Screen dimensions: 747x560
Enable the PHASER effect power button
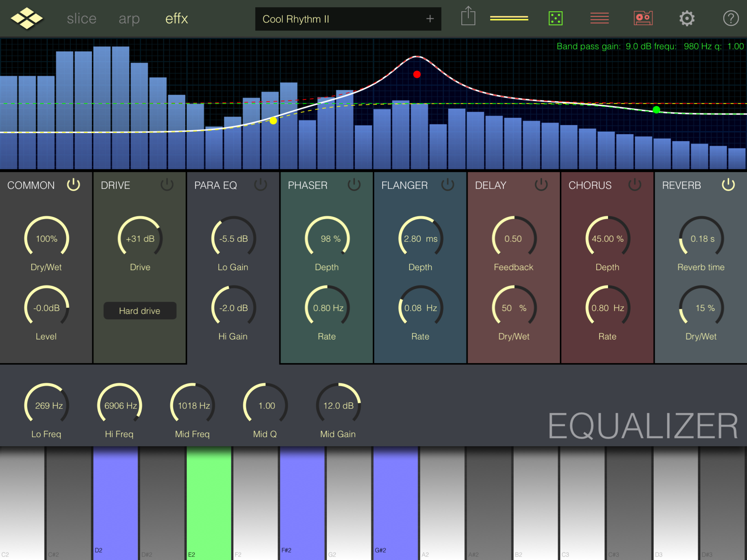[x=354, y=185]
